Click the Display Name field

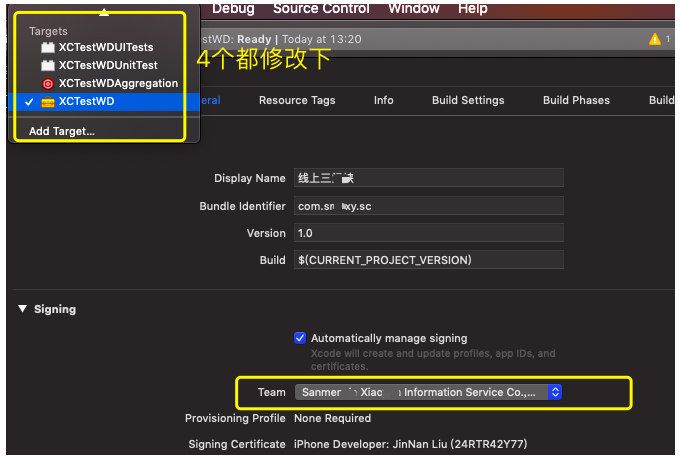coord(429,178)
